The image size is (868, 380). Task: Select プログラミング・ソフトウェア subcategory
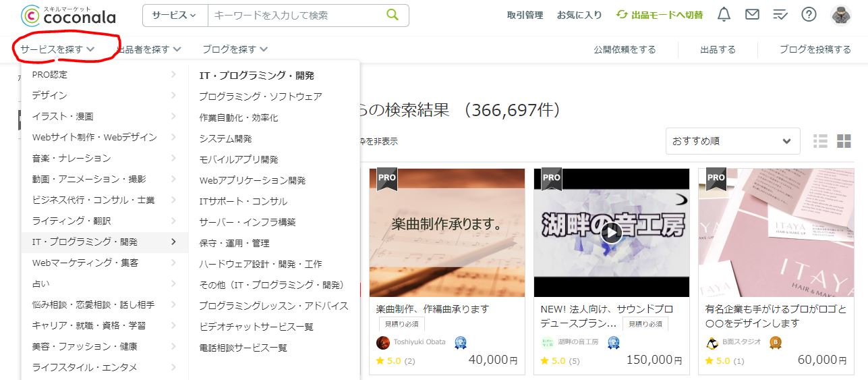(x=260, y=97)
